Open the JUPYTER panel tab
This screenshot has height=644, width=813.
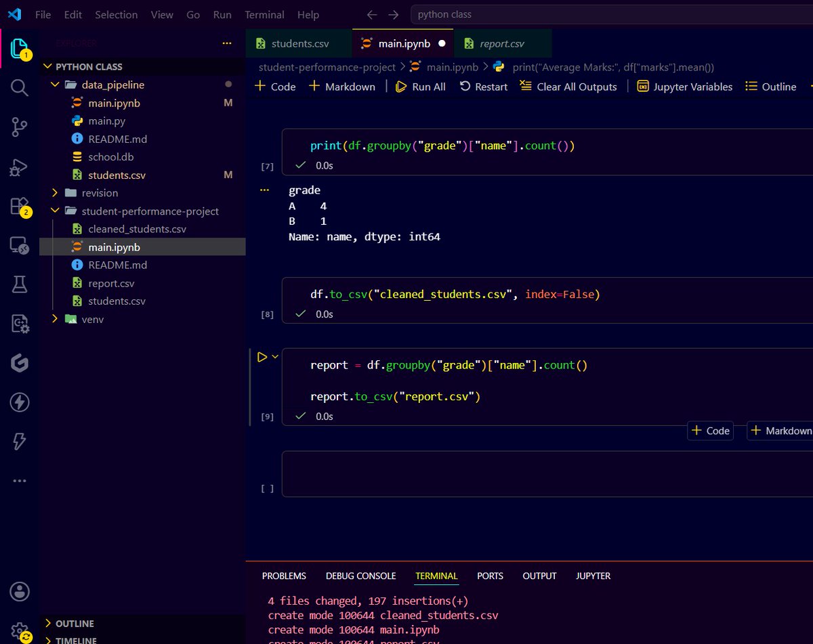(x=593, y=576)
